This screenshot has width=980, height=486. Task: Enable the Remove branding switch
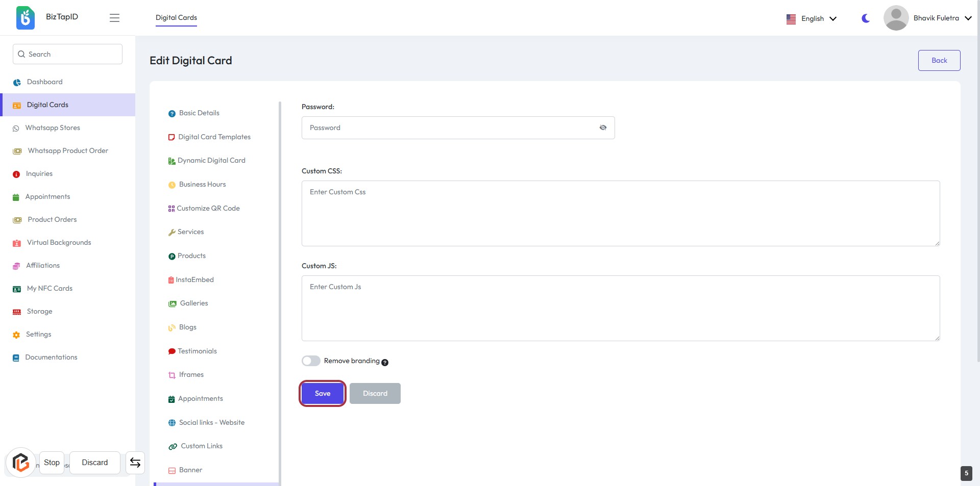311,361
